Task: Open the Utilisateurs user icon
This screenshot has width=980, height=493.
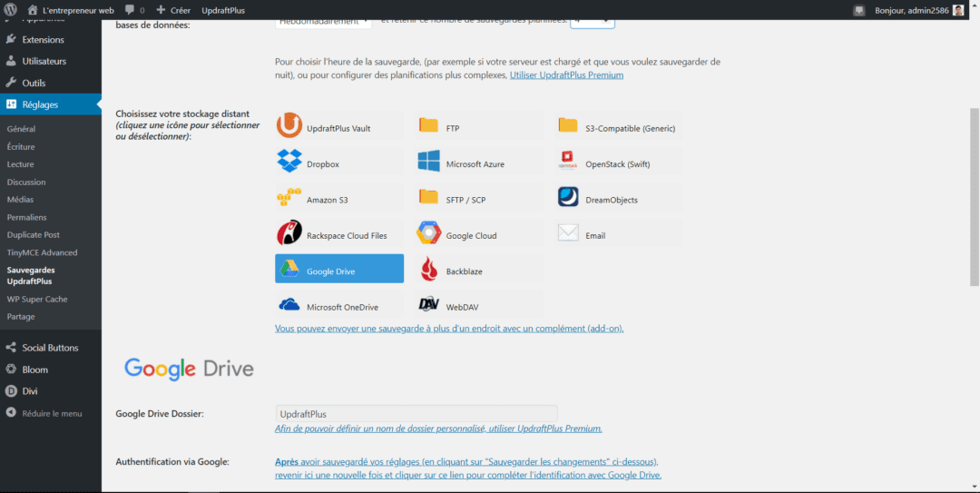Action: [11, 62]
